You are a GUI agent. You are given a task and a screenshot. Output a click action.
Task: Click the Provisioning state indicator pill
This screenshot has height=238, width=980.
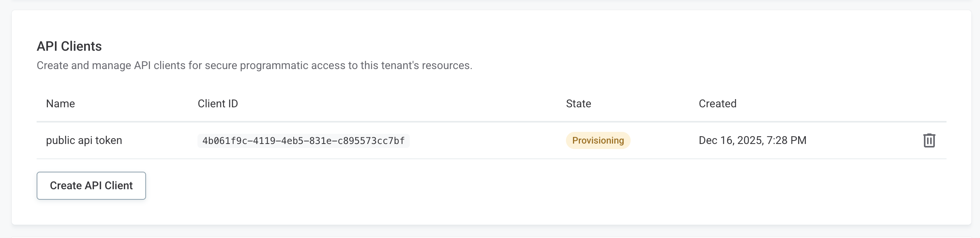tap(598, 140)
